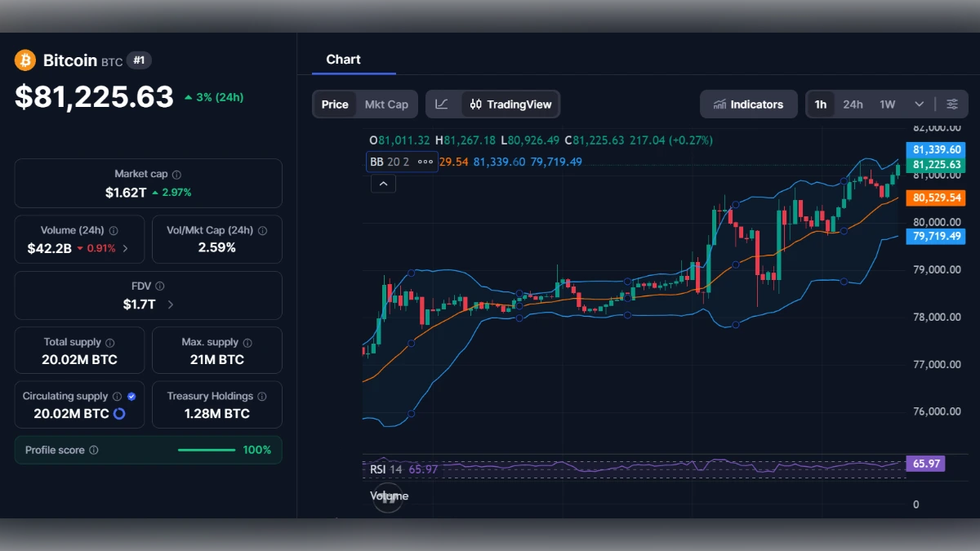Open Treasury Holdings info icon

tap(262, 397)
